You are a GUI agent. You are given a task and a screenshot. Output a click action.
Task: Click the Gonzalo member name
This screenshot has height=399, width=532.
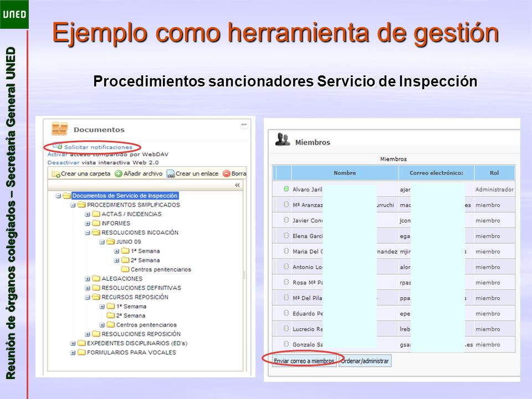[308, 344]
